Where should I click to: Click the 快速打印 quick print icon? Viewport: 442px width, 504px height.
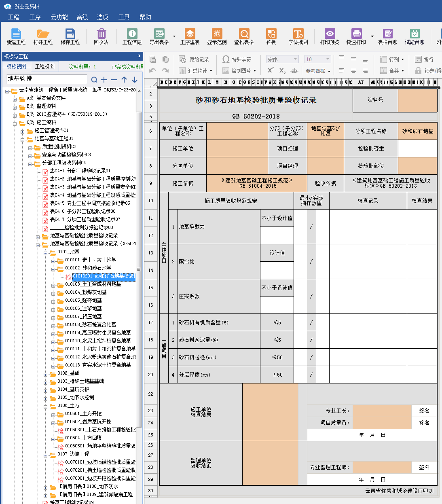pyautogui.click(x=356, y=36)
